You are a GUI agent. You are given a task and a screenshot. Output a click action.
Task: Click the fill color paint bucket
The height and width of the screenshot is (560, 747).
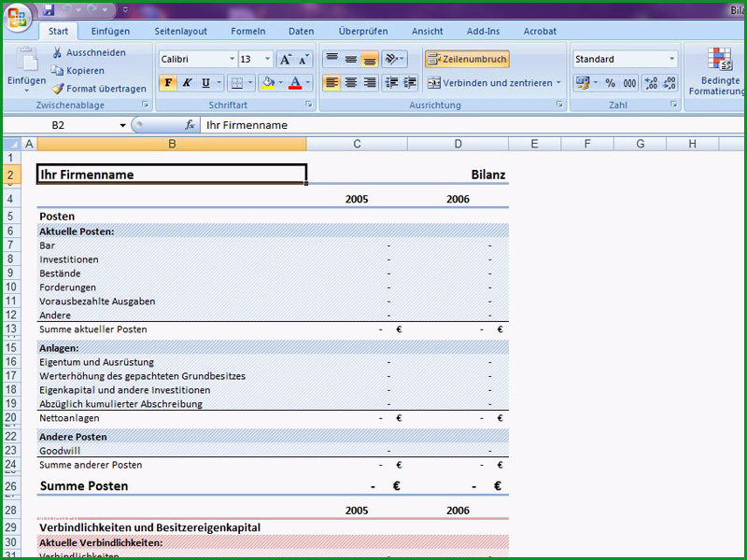268,83
